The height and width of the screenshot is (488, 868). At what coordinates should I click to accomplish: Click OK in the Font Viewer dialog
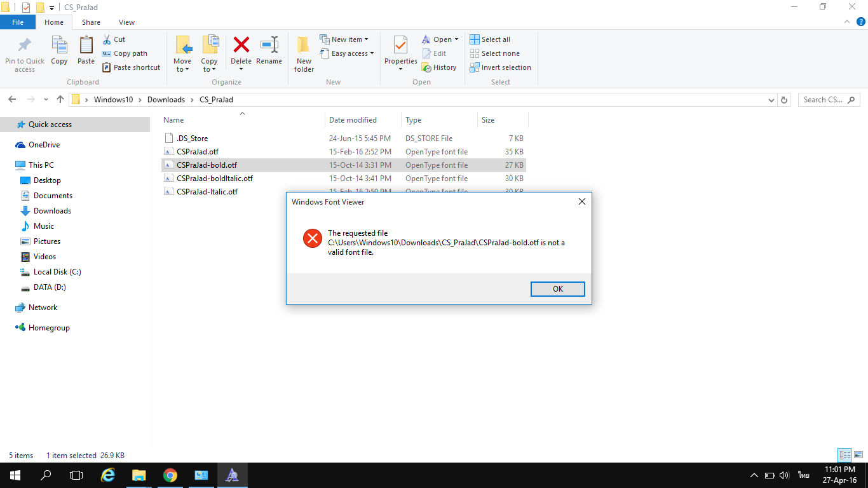pyautogui.click(x=557, y=288)
